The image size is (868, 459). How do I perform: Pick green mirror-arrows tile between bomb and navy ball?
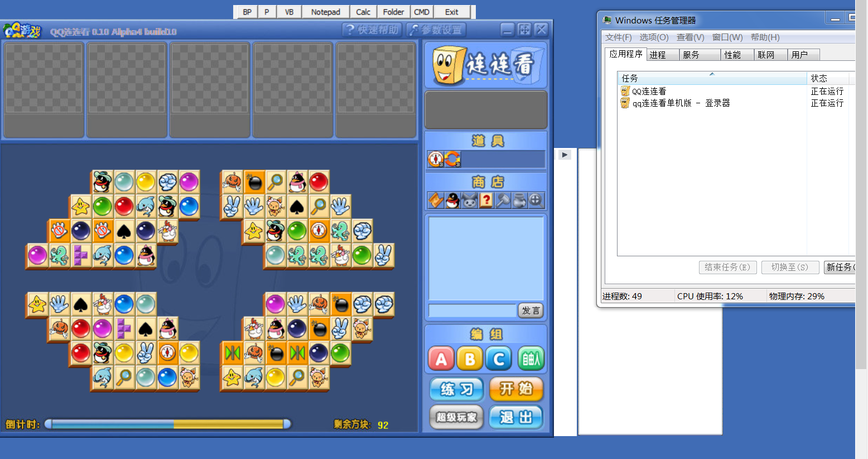coord(297,353)
